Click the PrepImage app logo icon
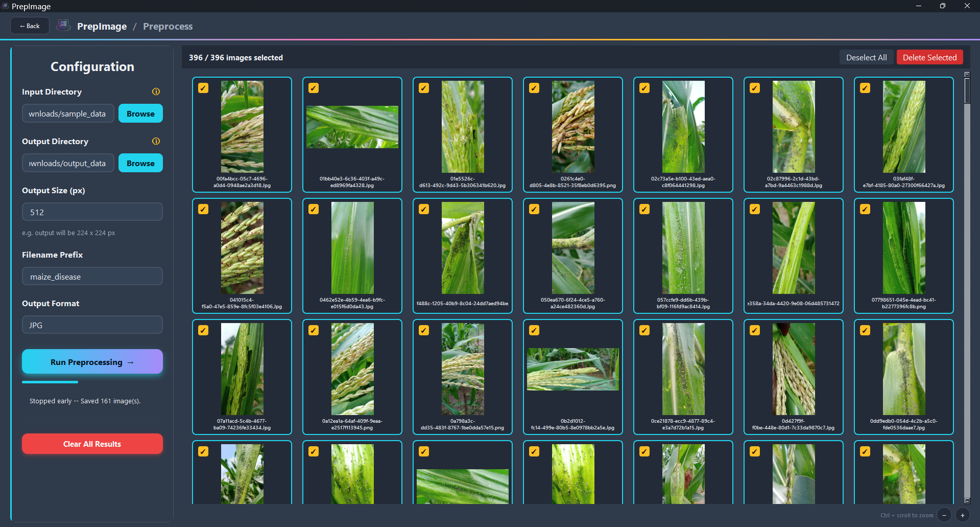The width and height of the screenshot is (980, 527). 63,26
